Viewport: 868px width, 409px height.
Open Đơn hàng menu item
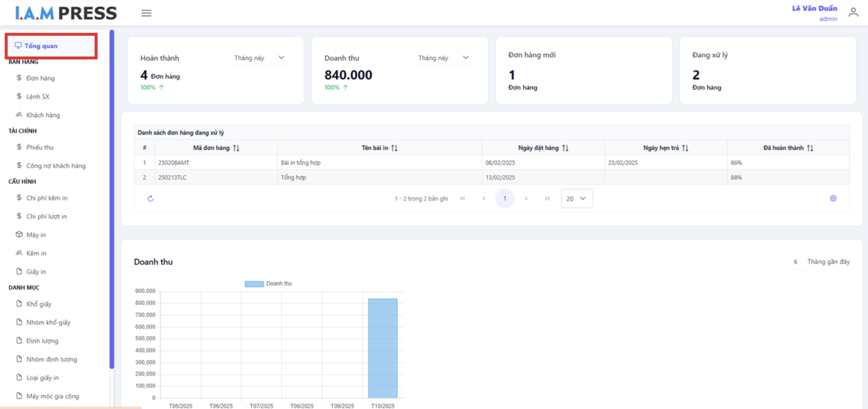pyautogui.click(x=40, y=78)
